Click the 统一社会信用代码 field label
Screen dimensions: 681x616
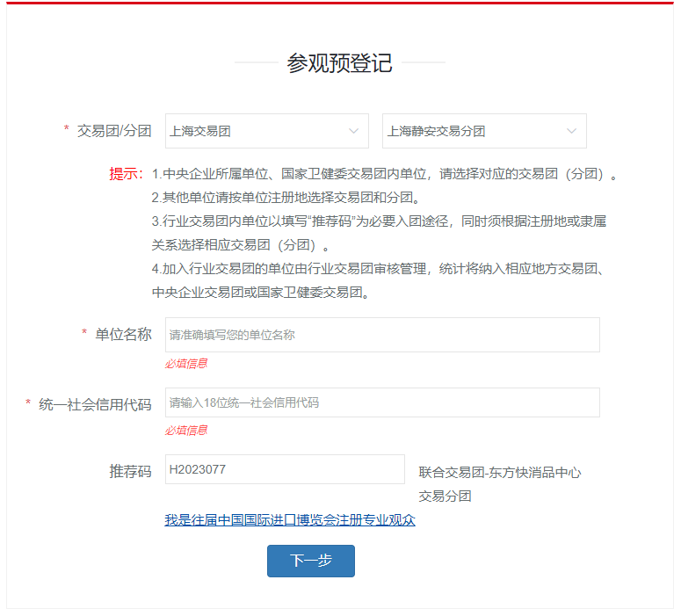pyautogui.click(x=95, y=404)
